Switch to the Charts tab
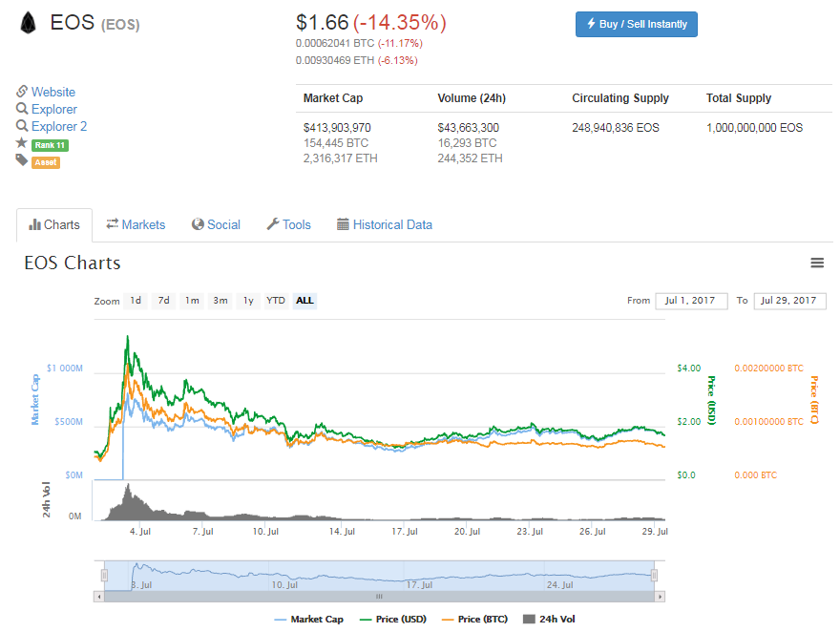The height and width of the screenshot is (632, 840). tap(54, 225)
